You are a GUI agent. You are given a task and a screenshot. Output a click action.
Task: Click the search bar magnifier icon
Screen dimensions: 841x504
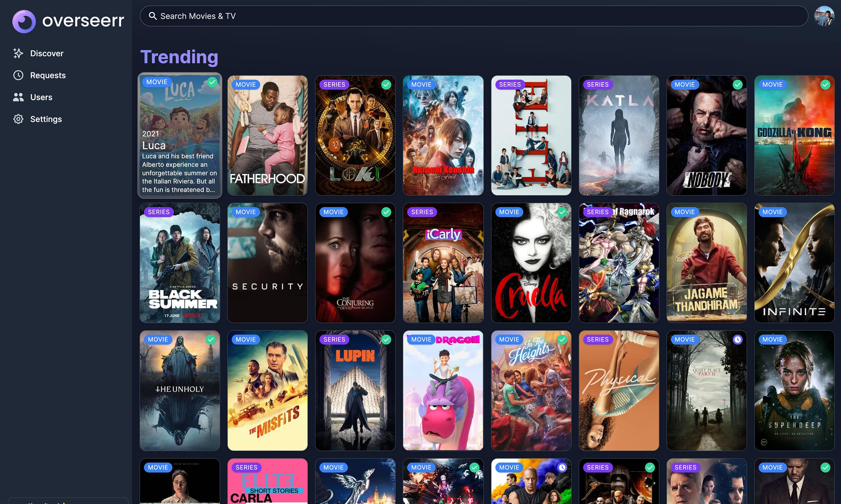[x=152, y=16]
